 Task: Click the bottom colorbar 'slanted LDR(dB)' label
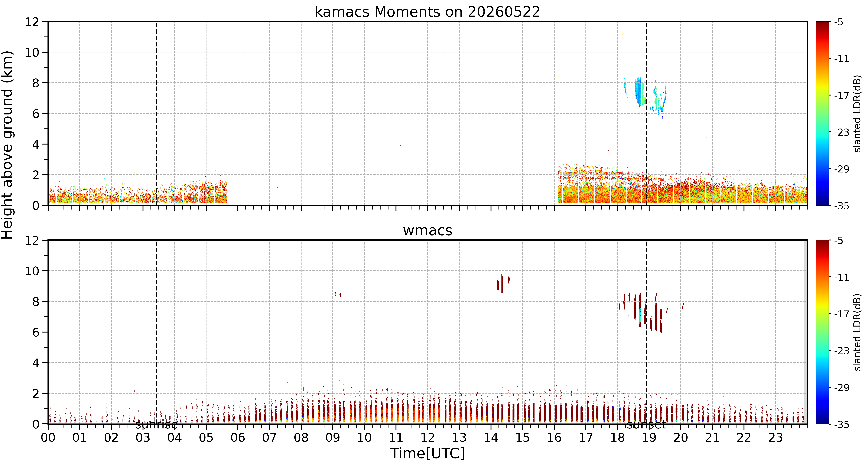[x=857, y=332]
